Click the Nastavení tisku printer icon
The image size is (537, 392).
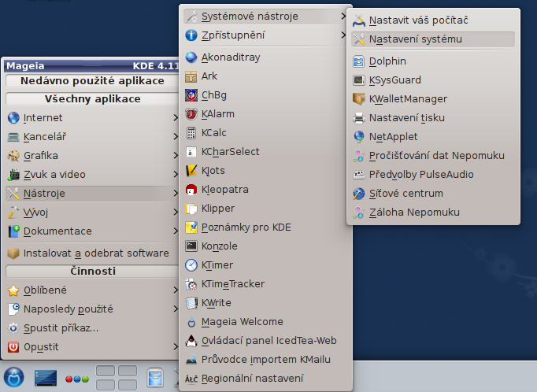click(358, 118)
